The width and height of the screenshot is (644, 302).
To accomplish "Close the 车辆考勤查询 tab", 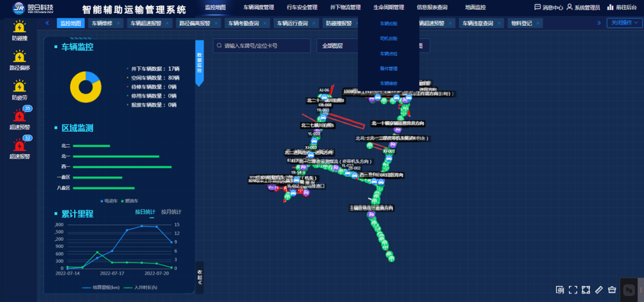I will (x=265, y=23).
